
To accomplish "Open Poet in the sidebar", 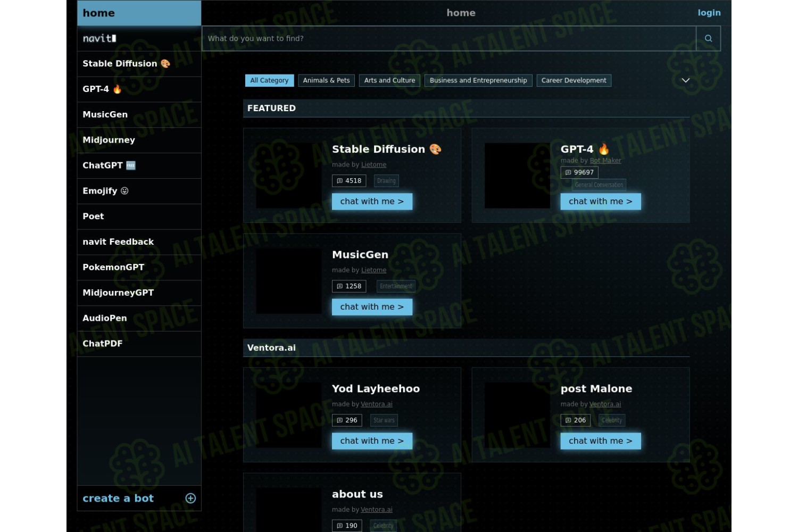I will tap(139, 217).
